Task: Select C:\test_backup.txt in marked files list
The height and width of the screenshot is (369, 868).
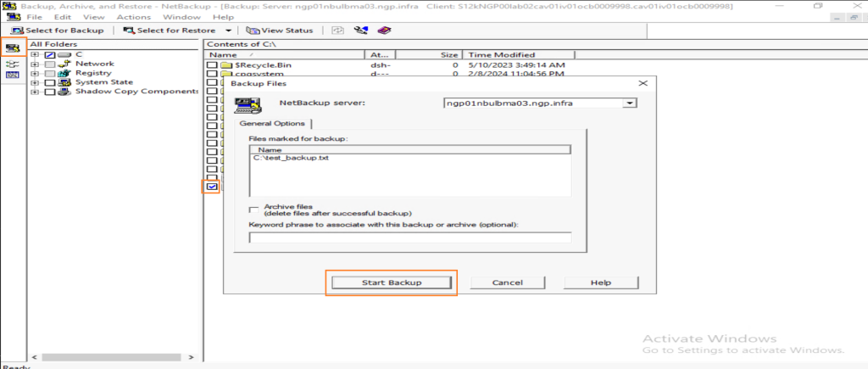Action: [x=290, y=158]
